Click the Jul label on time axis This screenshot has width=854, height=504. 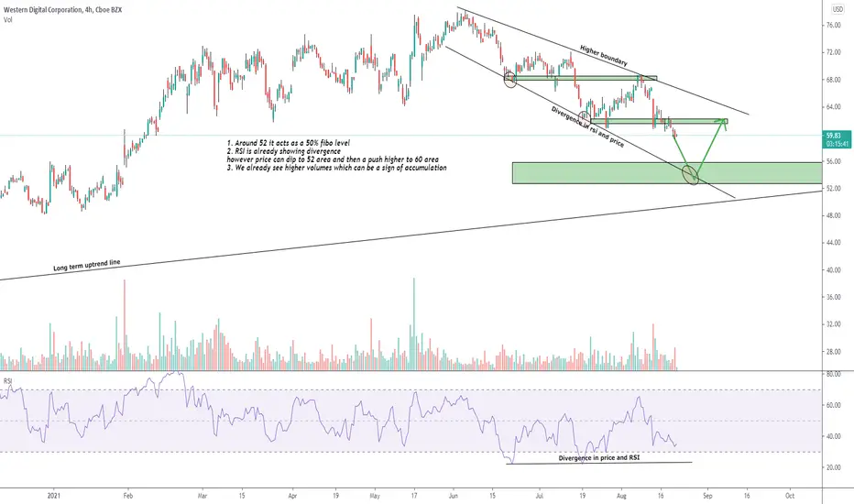[x=539, y=496]
